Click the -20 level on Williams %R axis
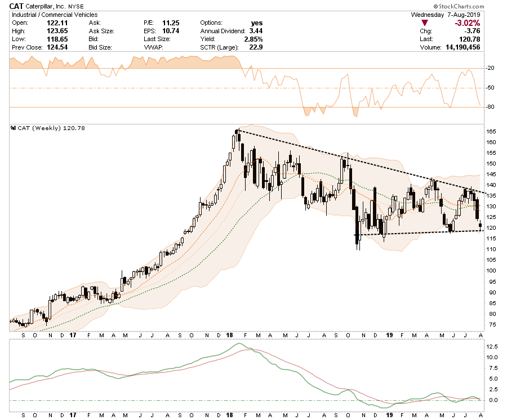 (x=491, y=68)
